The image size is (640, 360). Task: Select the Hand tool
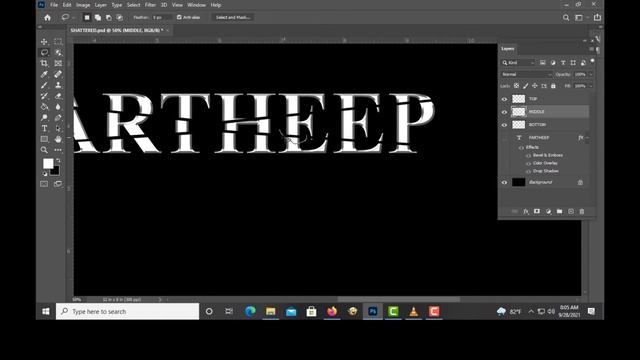pyautogui.click(x=58, y=139)
